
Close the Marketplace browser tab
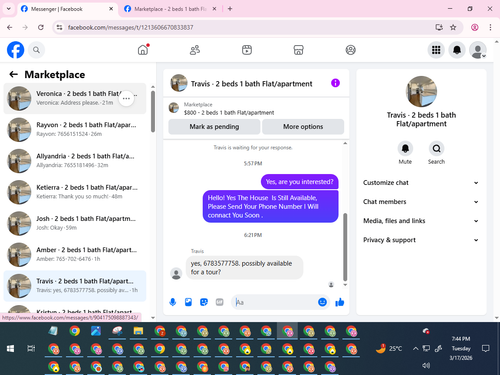pyautogui.click(x=214, y=9)
